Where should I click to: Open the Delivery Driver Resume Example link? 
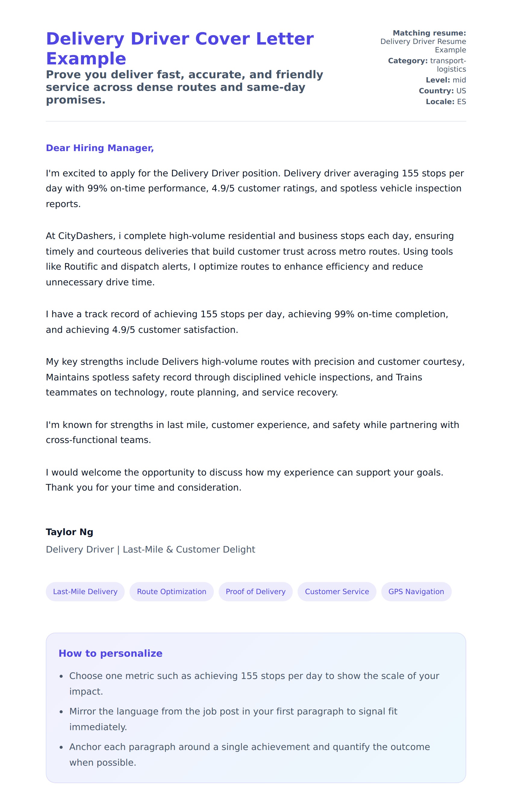pos(423,45)
